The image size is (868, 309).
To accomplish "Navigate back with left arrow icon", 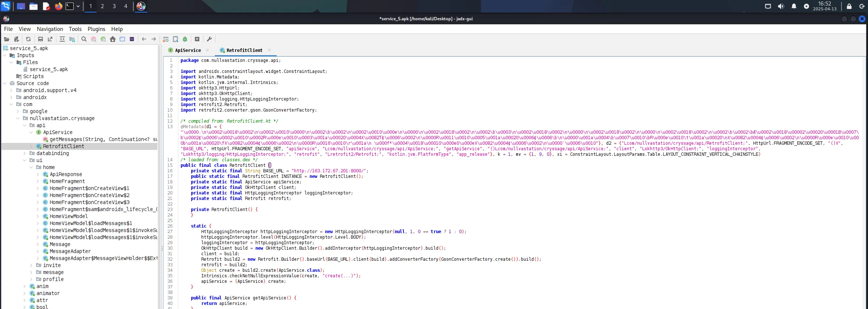I will coord(144,39).
